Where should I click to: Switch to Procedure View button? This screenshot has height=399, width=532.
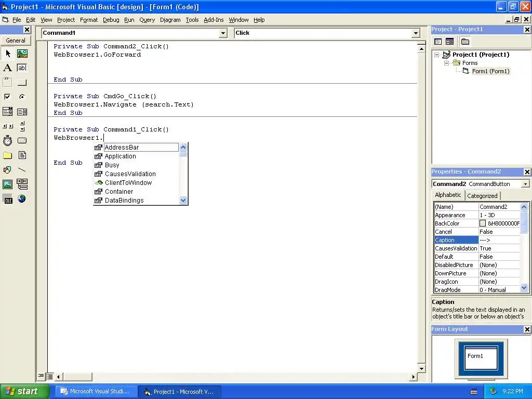click(41, 376)
